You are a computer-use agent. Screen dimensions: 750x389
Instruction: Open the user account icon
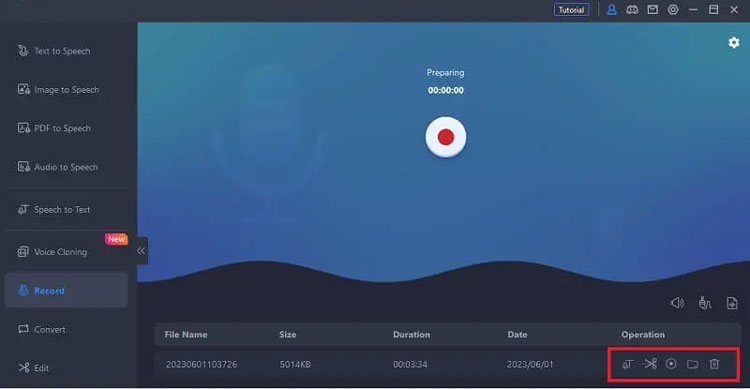(x=611, y=10)
